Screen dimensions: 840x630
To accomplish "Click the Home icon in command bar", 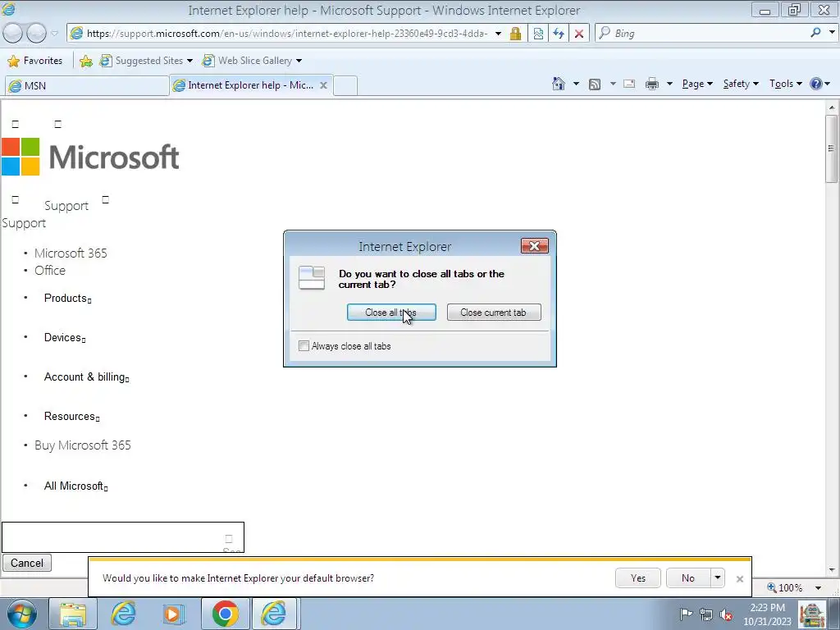I will (x=559, y=84).
